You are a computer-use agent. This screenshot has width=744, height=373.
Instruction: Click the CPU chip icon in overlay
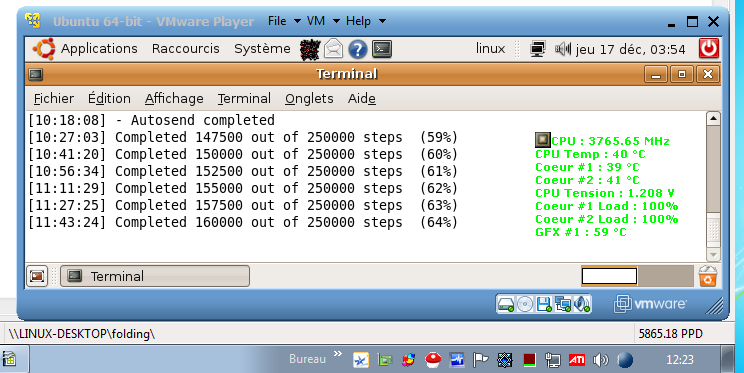pyautogui.click(x=543, y=140)
